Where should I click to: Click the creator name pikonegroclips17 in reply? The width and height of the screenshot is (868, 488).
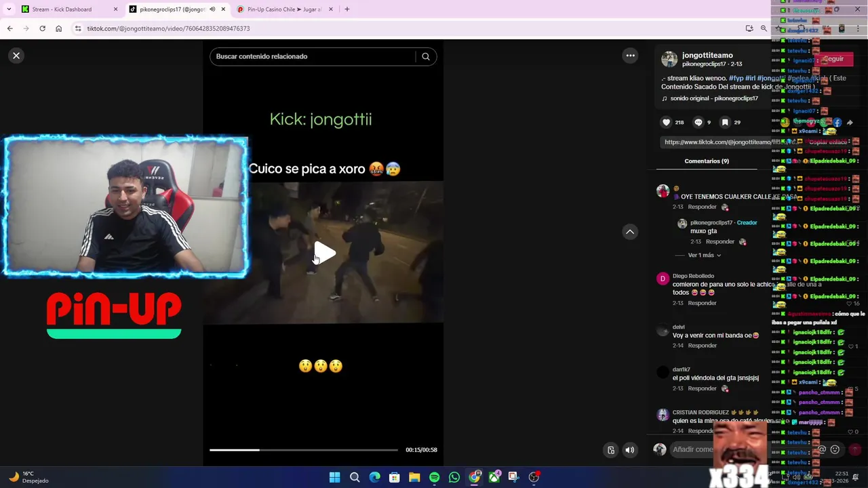point(711,222)
